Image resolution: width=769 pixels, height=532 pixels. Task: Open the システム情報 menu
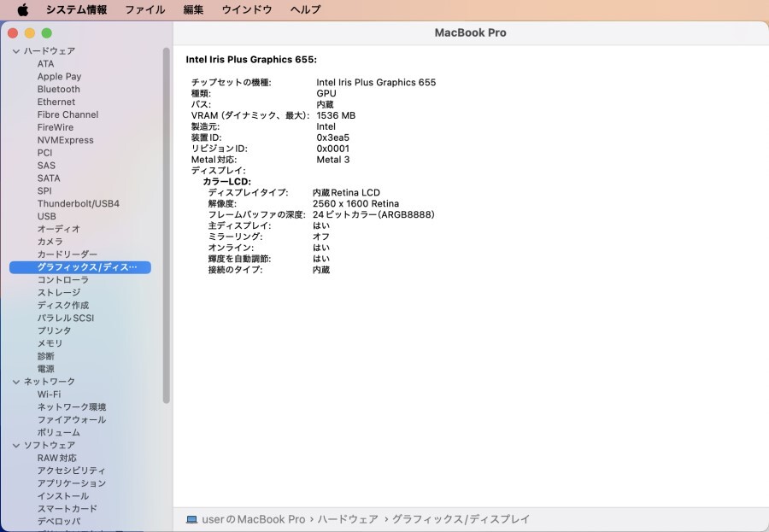(77, 9)
